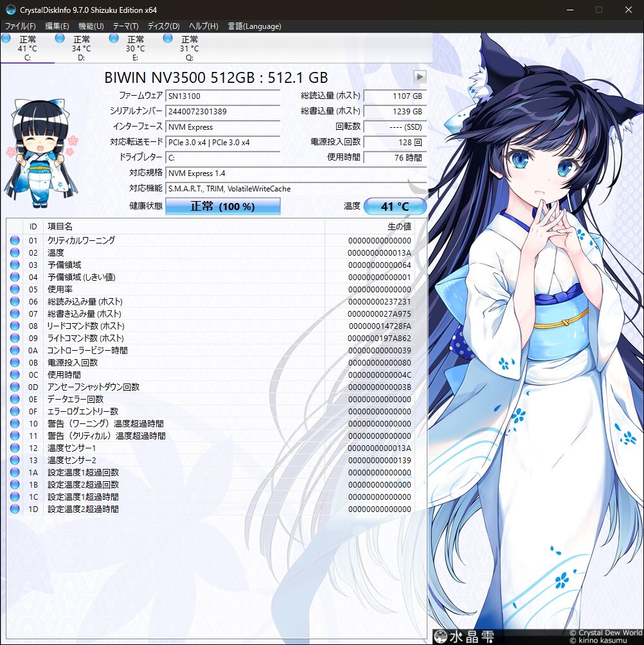Click the firmware field SN13100

tap(222, 96)
